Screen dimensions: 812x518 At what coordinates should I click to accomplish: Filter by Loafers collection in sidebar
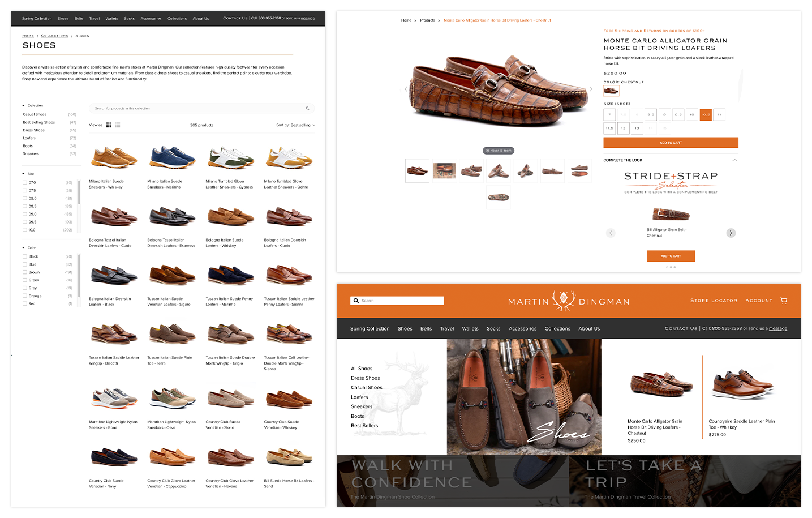[x=29, y=138]
